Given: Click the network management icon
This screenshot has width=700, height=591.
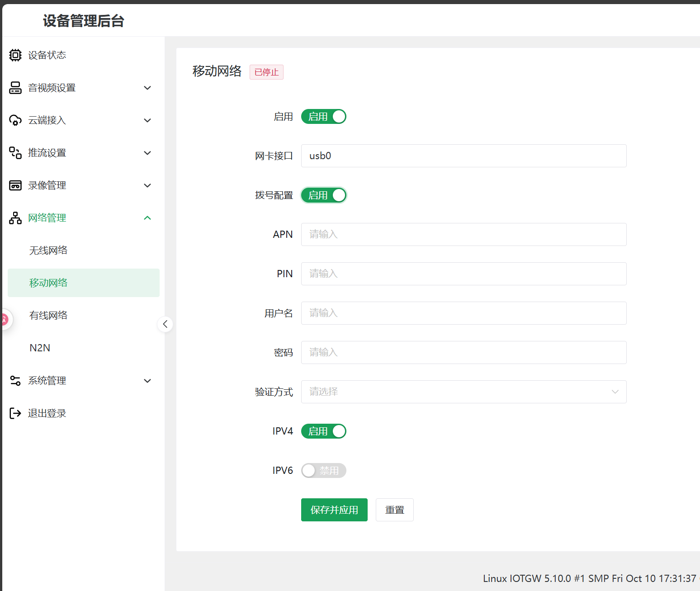Looking at the screenshot, I should pyautogui.click(x=15, y=218).
